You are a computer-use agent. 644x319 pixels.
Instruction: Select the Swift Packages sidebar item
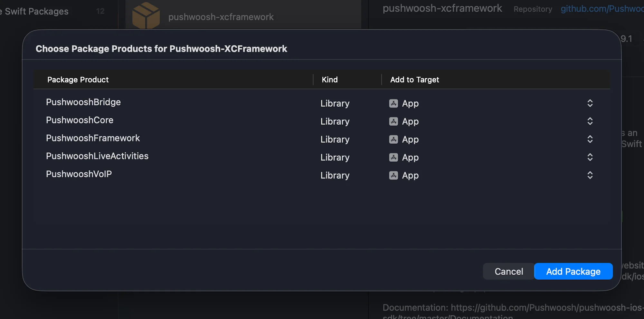point(36,12)
